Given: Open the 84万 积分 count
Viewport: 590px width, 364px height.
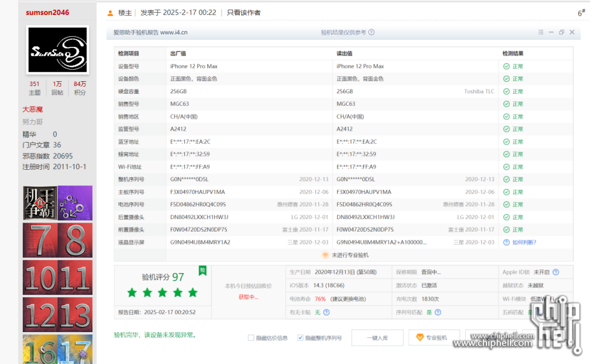Looking at the screenshot, I should coord(79,88).
